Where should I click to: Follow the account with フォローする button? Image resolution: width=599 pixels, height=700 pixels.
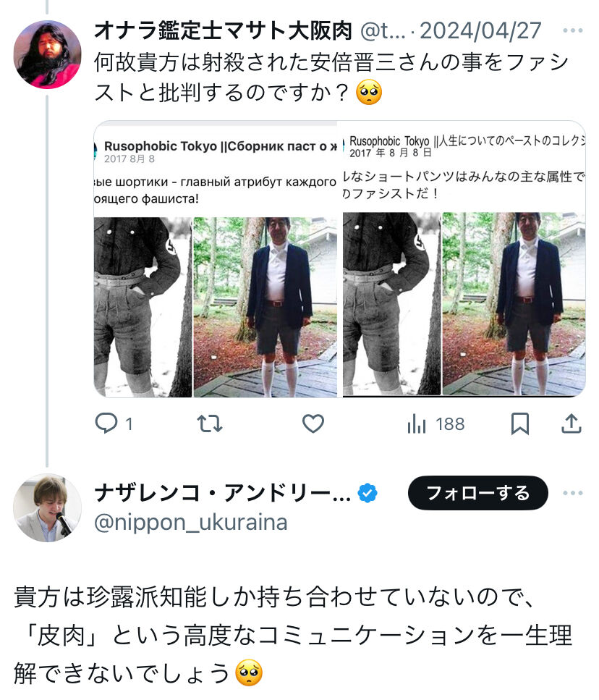(x=477, y=492)
